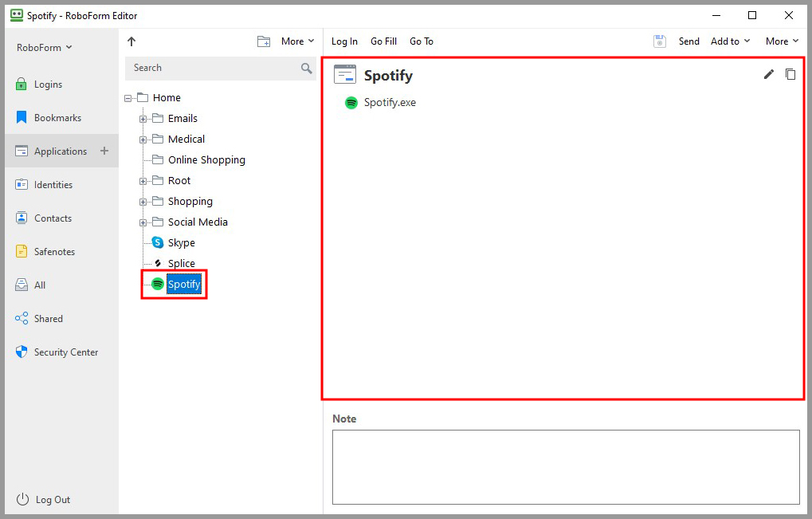
Task: Select the Home folder label
Action: tap(167, 98)
